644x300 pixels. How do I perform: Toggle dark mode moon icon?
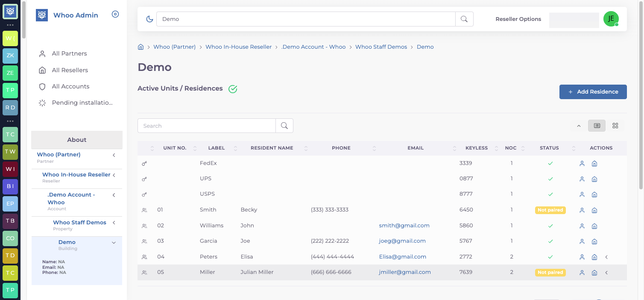pos(149,19)
